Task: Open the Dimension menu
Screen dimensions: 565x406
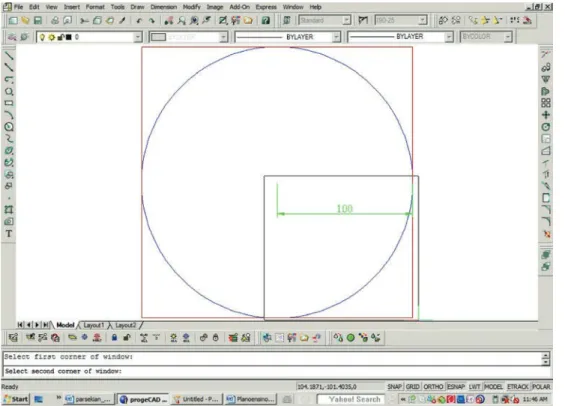Action: tap(164, 7)
